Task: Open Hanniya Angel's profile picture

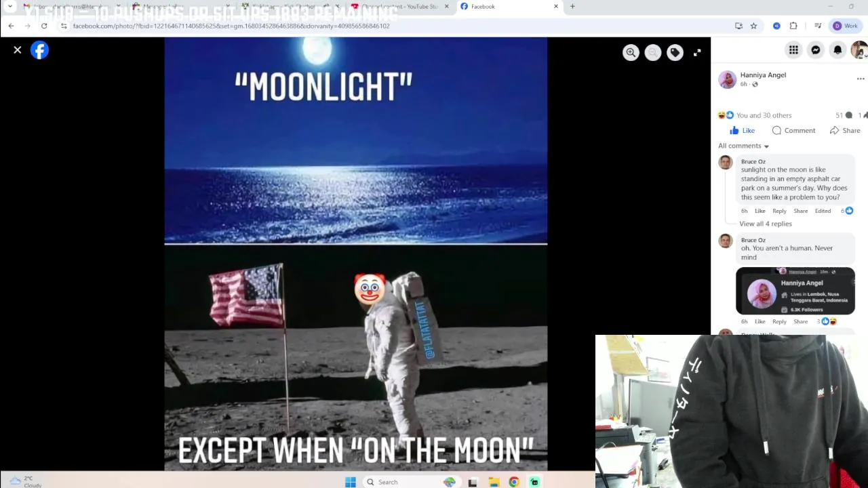Action: 727,79
